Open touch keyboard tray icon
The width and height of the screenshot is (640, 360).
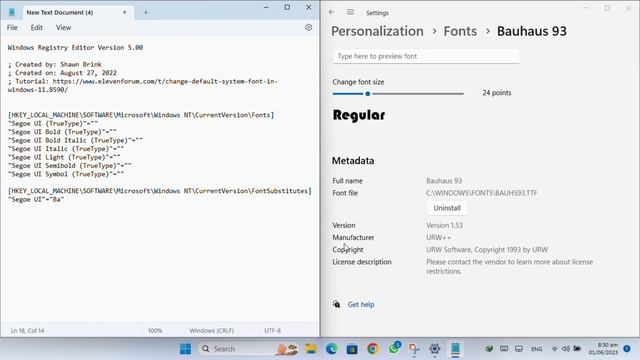point(504,349)
